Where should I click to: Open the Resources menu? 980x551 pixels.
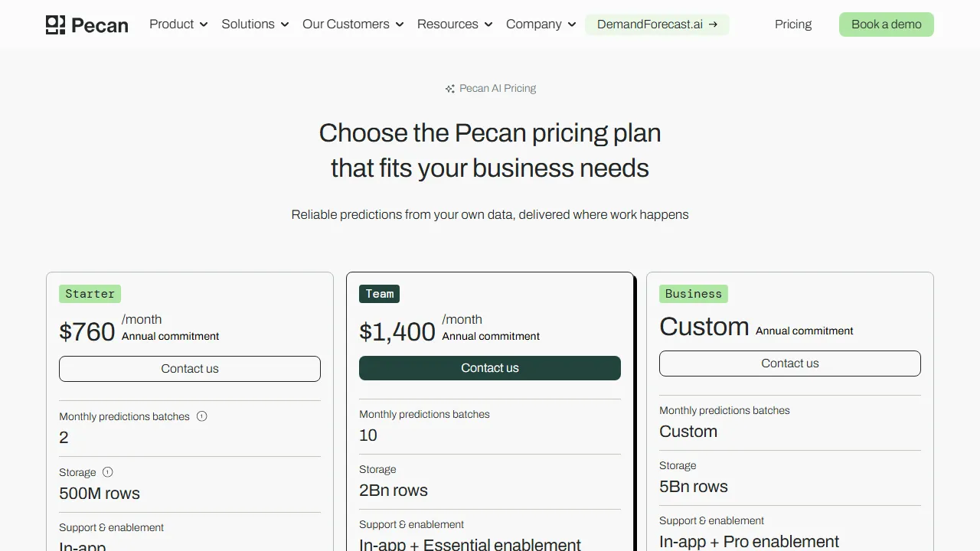(x=455, y=24)
